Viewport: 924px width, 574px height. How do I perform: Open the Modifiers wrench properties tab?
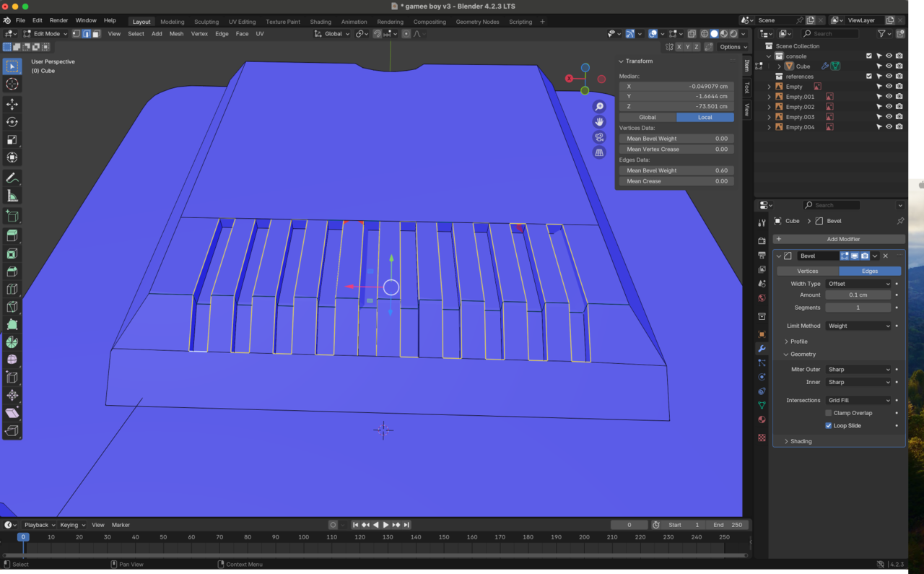[762, 349]
